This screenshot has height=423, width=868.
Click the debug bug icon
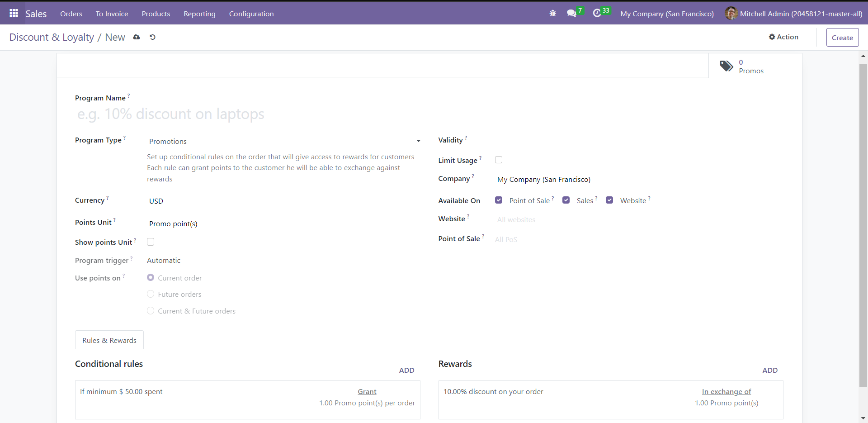tap(552, 14)
